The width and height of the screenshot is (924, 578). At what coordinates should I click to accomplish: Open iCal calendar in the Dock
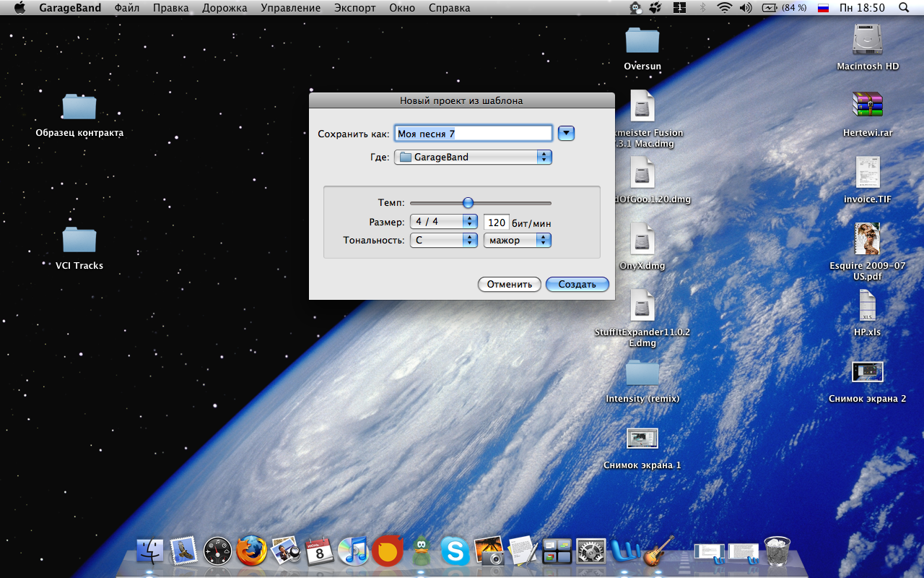pos(319,551)
